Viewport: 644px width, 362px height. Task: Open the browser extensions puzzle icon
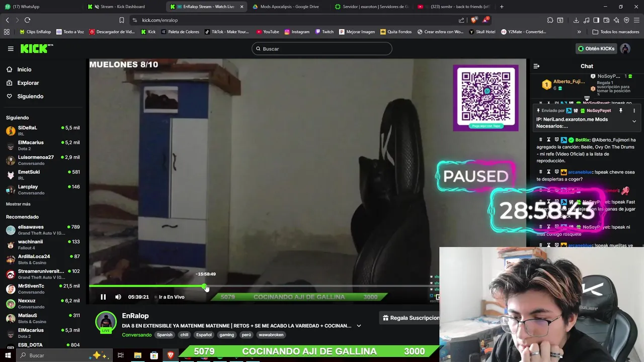pos(550,20)
